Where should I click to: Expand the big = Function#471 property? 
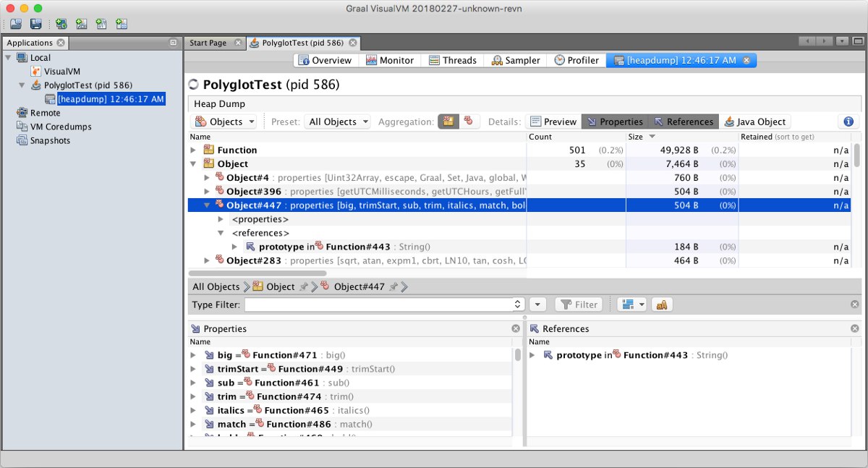click(193, 355)
